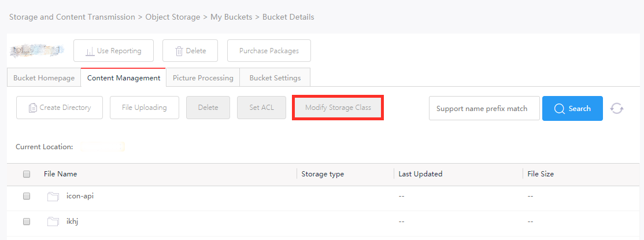The image size is (644, 240).
Task: Click the document icon in Create Directory
Action: (x=33, y=108)
